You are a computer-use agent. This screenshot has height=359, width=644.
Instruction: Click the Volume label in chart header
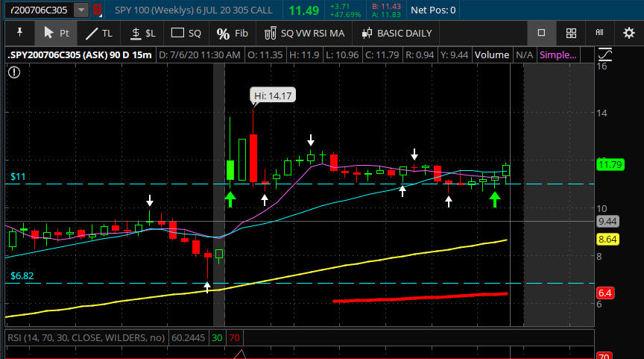491,54
